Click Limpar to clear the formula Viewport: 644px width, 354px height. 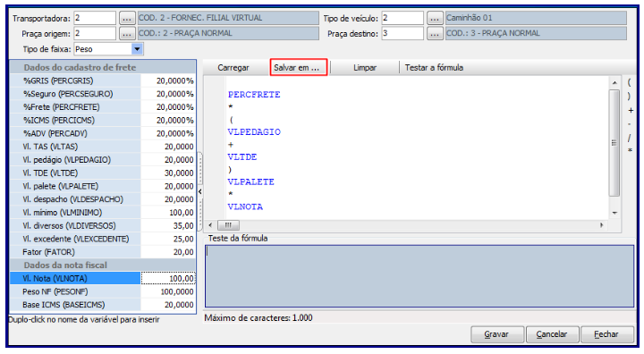pyautogui.click(x=365, y=68)
